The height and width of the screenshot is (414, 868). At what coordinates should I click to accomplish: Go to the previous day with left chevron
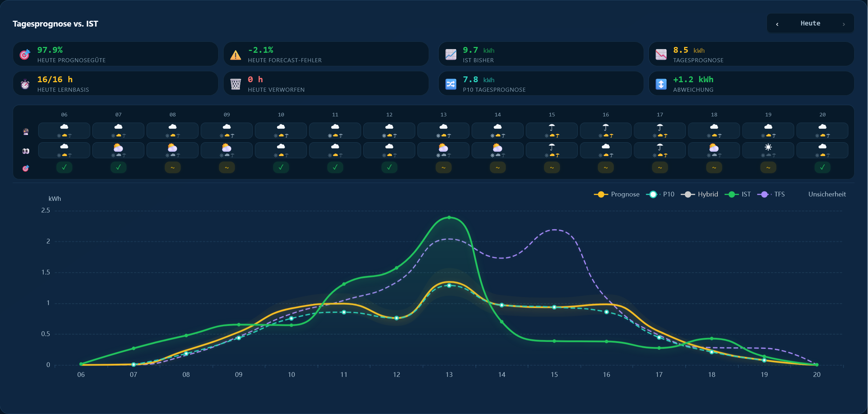pos(777,24)
